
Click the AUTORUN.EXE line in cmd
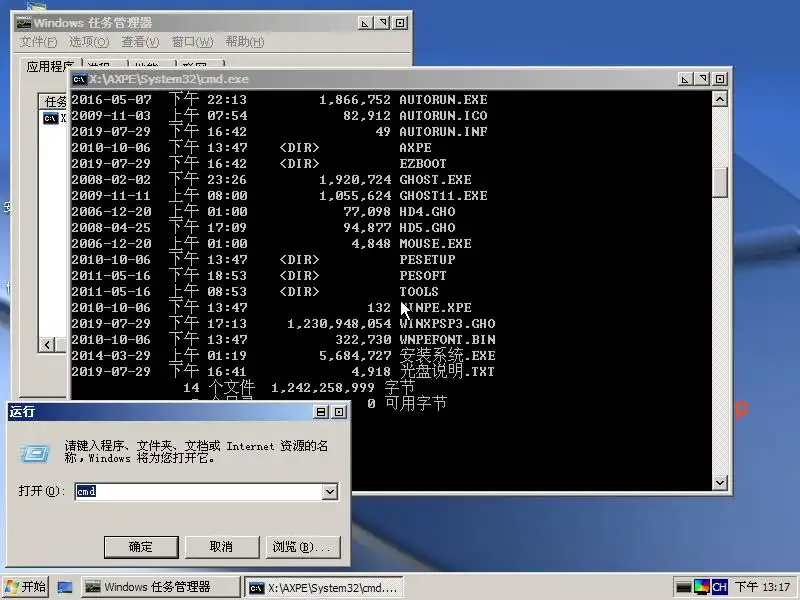click(x=279, y=99)
